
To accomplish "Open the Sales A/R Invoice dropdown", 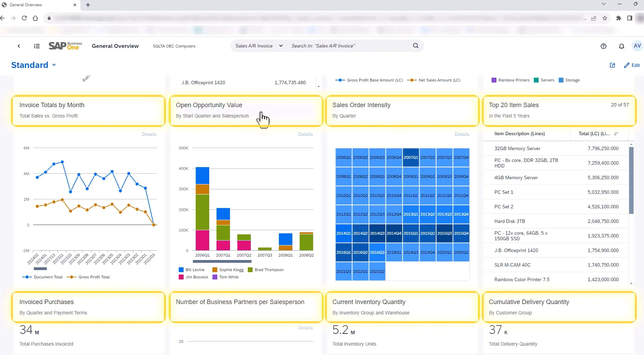I will point(259,46).
